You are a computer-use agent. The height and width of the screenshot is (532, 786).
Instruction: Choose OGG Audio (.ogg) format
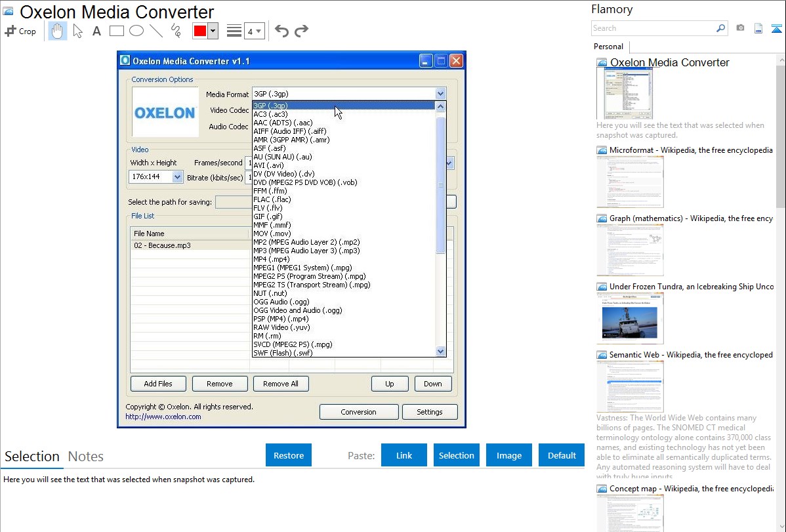(344, 302)
